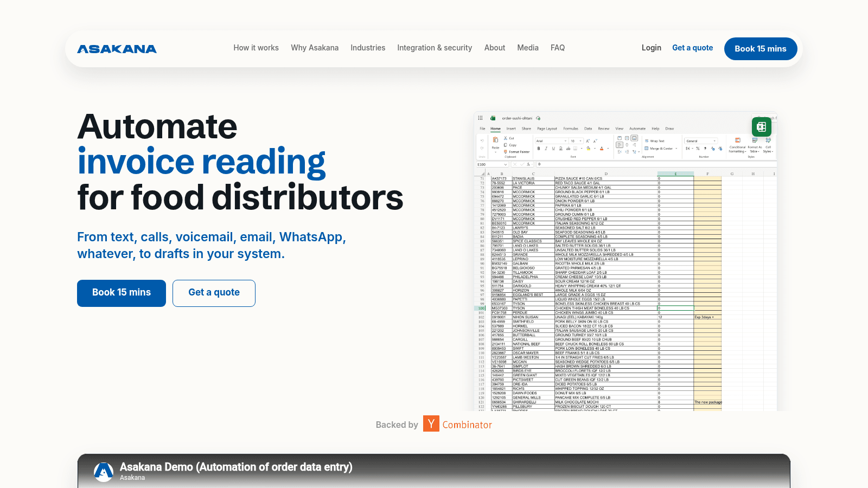Image resolution: width=868 pixels, height=488 pixels.
Task: Click the Asakana logo in the header
Action: click(x=117, y=49)
